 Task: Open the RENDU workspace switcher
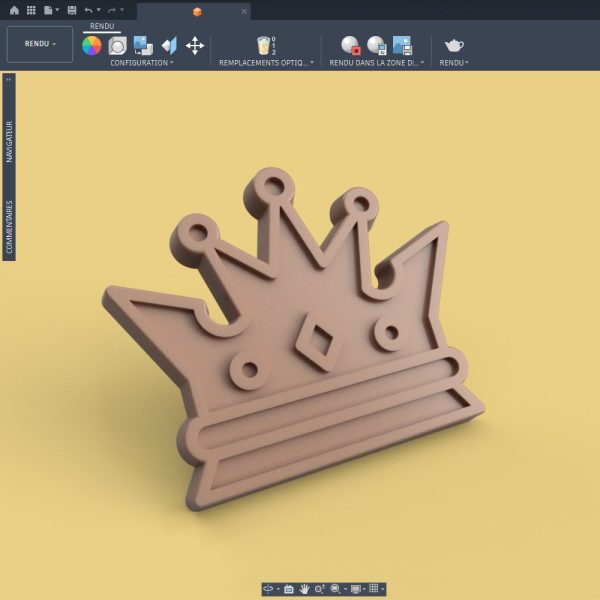tap(40, 44)
